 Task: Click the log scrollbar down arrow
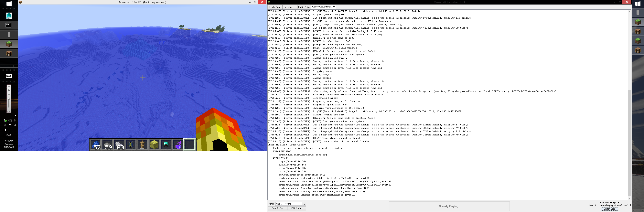point(629,198)
